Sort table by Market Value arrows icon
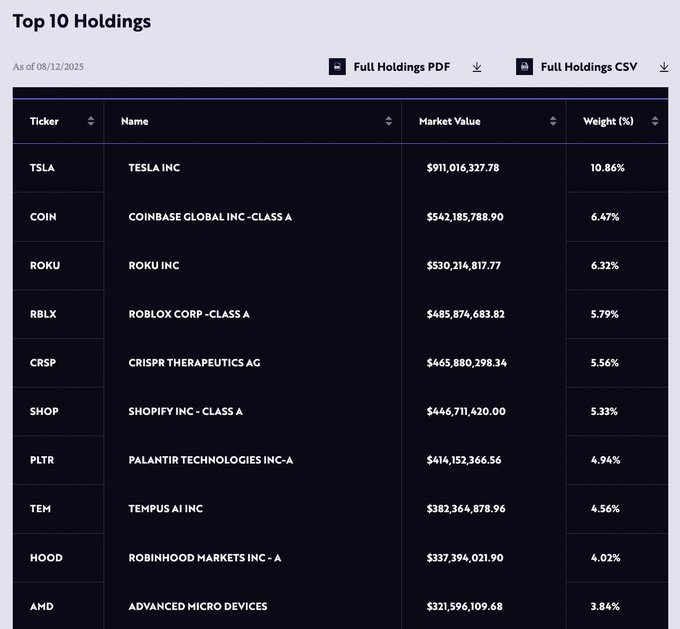680x629 pixels. (x=553, y=121)
